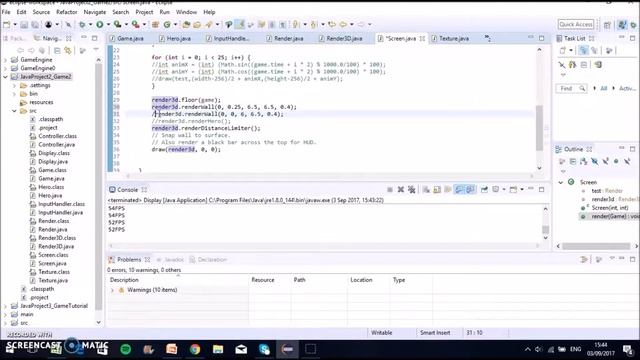640x360 pixels.
Task: Collapse the JavaProject2_Game2 project
Action: click(5, 77)
